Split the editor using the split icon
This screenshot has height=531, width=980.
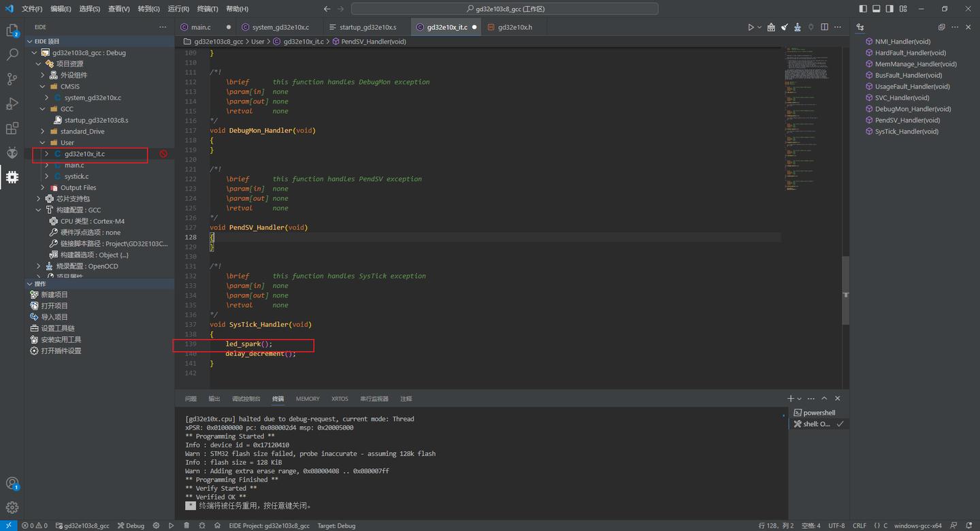pos(824,27)
